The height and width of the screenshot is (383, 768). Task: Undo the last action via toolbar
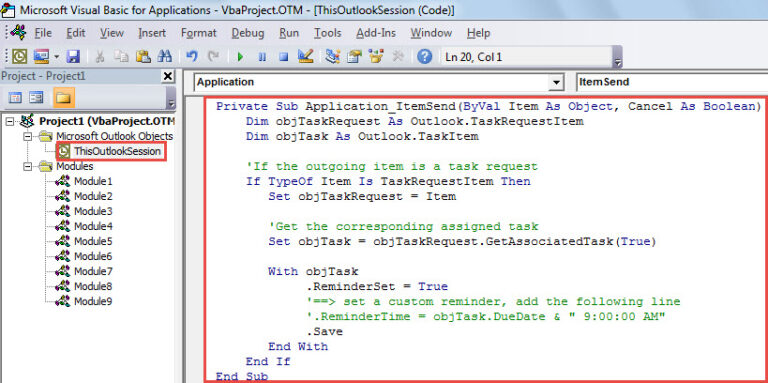click(x=192, y=57)
